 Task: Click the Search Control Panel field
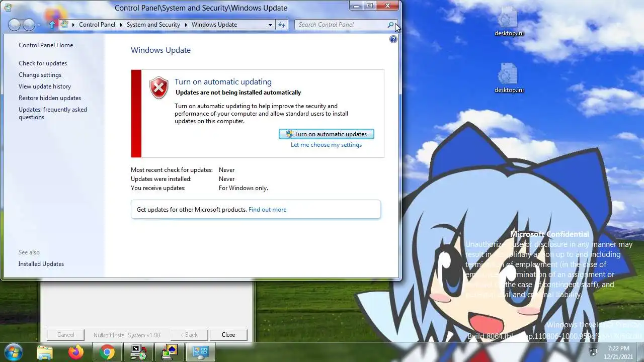pyautogui.click(x=341, y=25)
